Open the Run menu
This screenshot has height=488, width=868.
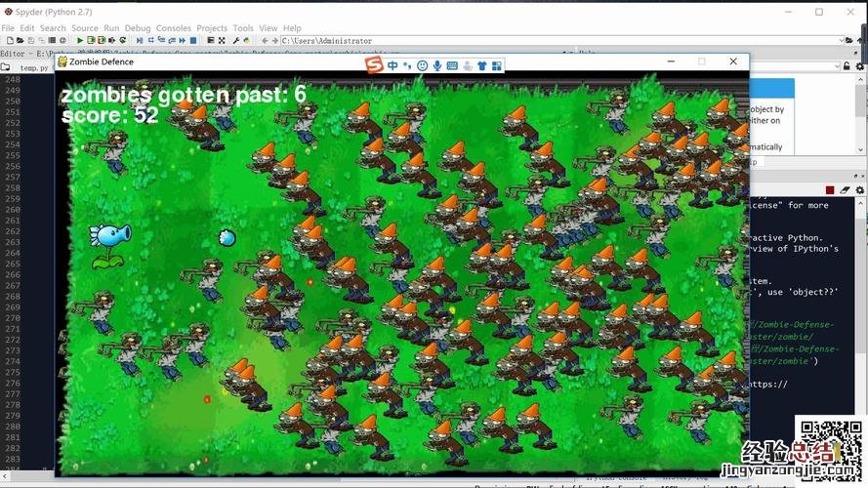tap(111, 28)
